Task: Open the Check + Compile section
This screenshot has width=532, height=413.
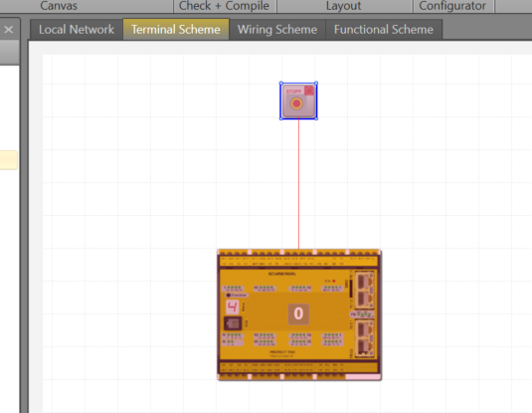Action: pos(224,6)
